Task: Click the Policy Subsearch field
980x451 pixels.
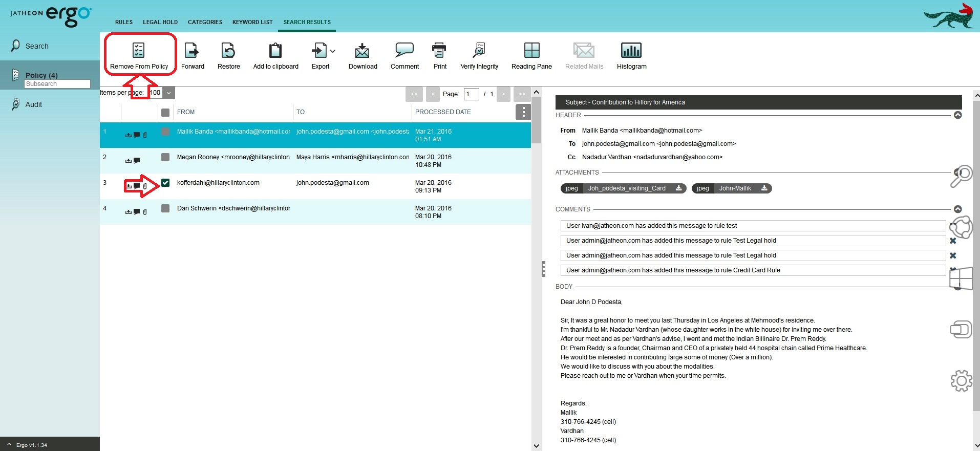Action: tap(57, 84)
